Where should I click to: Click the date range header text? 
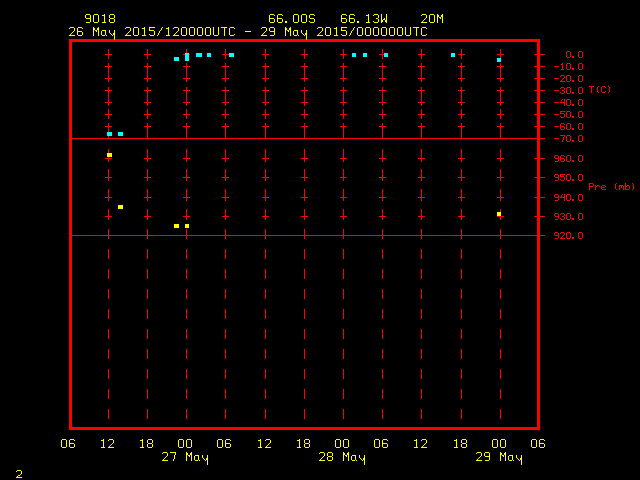point(247,31)
